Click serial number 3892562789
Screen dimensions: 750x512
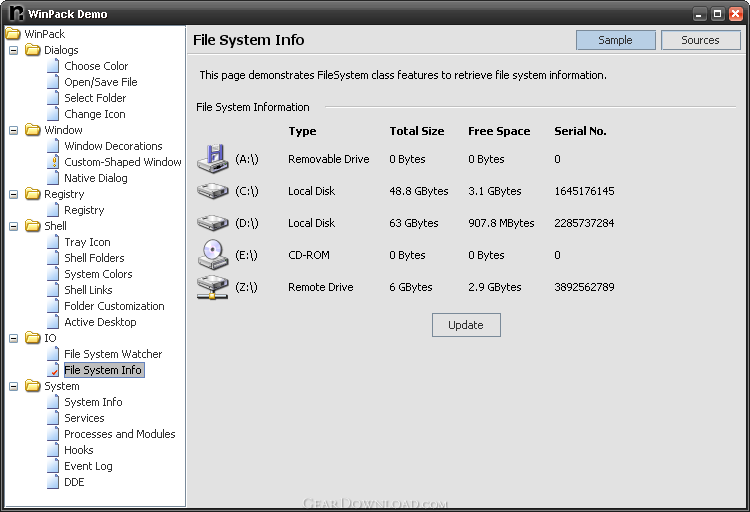(x=584, y=287)
